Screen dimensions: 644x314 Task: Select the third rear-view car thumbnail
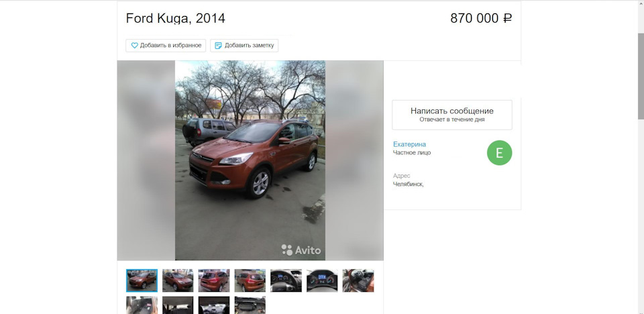[214, 280]
